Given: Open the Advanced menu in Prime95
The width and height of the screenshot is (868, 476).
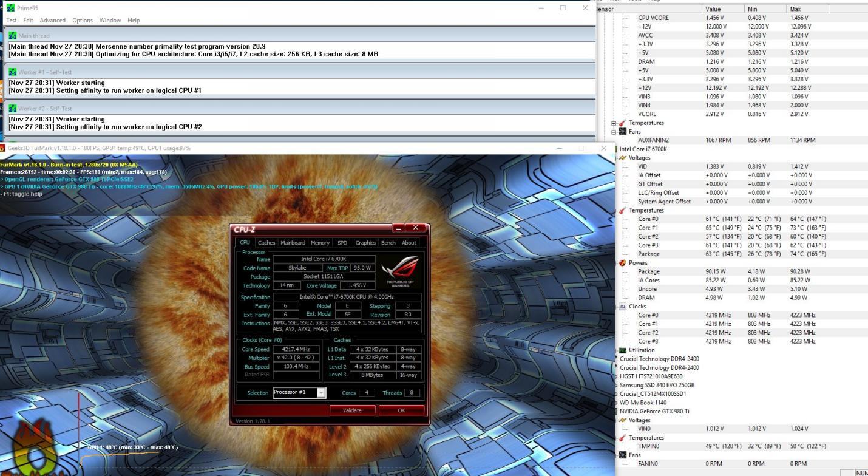Looking at the screenshot, I should [x=52, y=20].
